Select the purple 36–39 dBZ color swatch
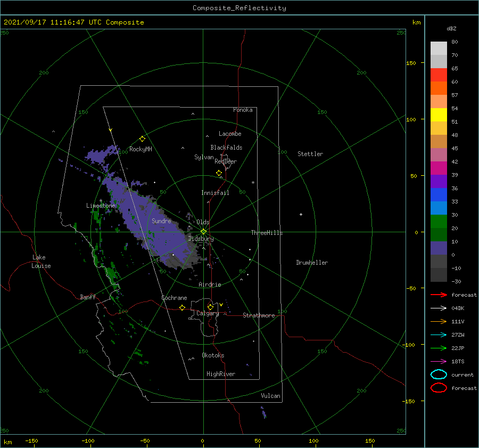 [x=439, y=182]
